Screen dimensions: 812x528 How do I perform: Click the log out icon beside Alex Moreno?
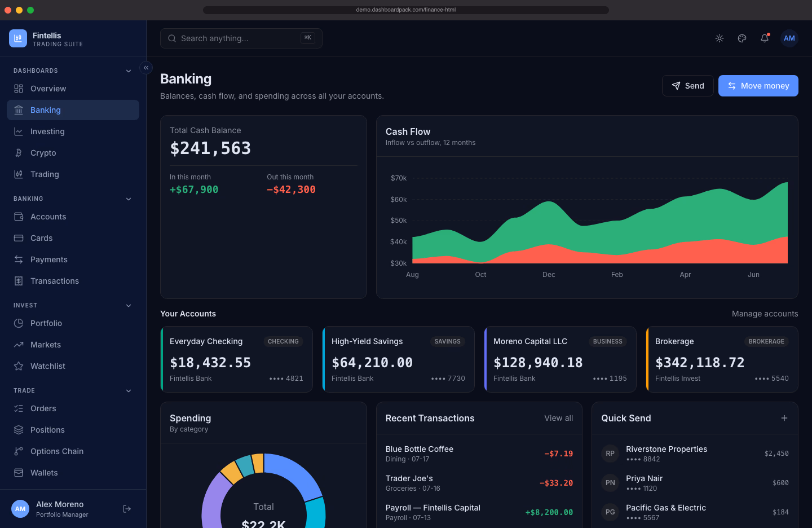pyautogui.click(x=127, y=509)
